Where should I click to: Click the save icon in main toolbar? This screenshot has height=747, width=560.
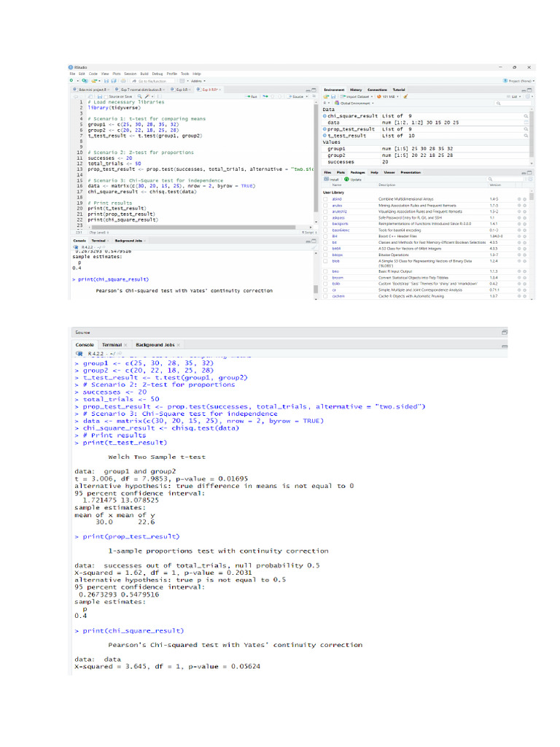(x=106, y=81)
